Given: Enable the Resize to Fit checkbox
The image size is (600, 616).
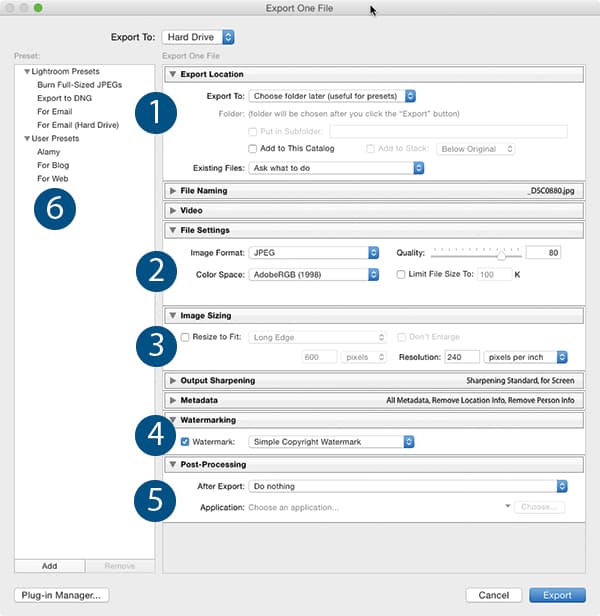Looking at the screenshot, I should [185, 338].
